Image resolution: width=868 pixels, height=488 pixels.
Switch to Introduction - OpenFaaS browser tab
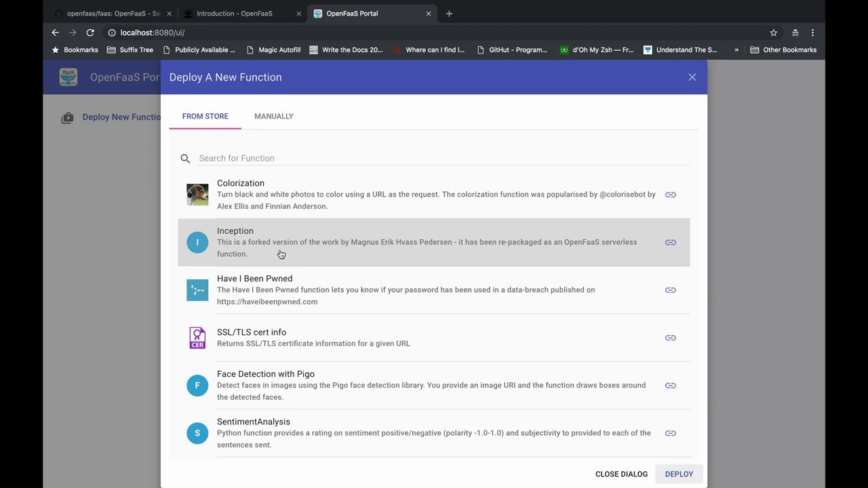(243, 14)
